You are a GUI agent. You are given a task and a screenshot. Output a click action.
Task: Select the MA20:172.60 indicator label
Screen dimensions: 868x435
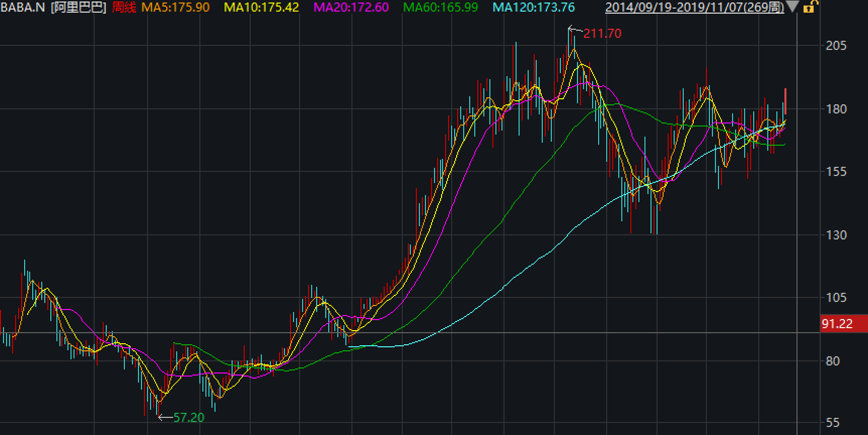point(351,8)
